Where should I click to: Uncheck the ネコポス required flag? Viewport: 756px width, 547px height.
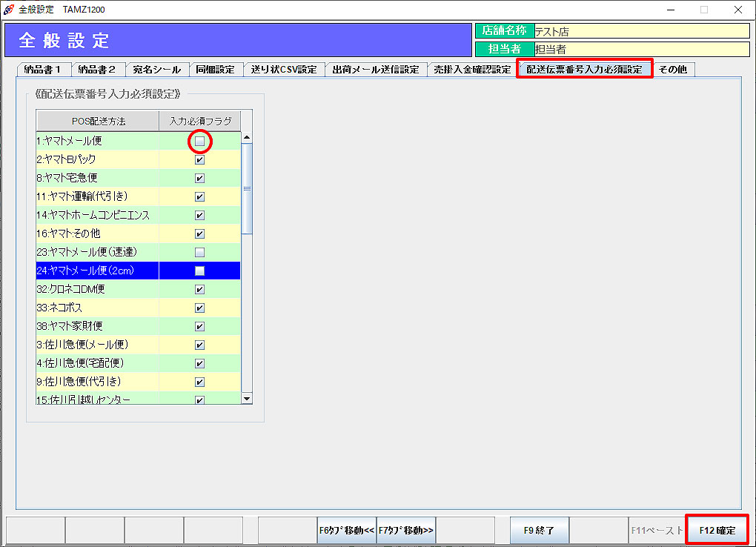point(199,308)
